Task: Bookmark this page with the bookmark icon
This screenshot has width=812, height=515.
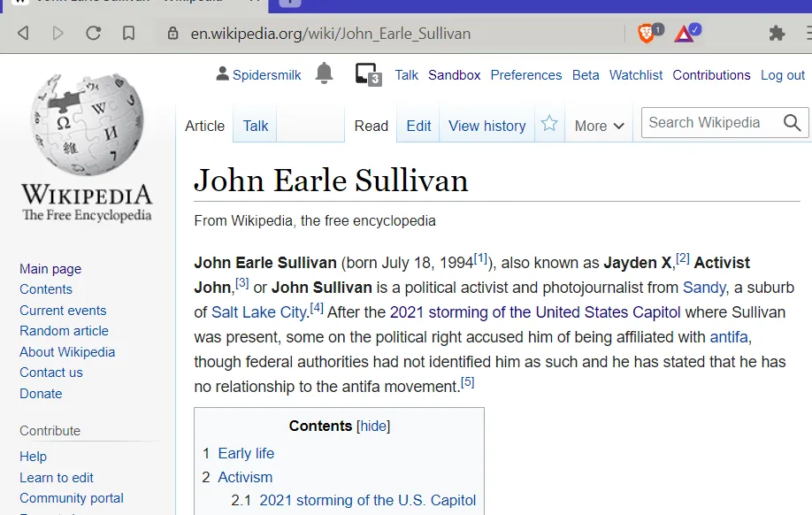Action: (x=128, y=34)
